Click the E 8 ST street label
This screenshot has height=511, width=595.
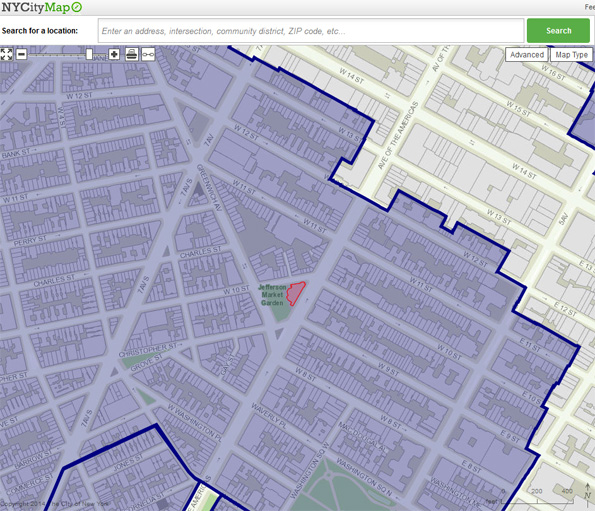[x=471, y=466]
